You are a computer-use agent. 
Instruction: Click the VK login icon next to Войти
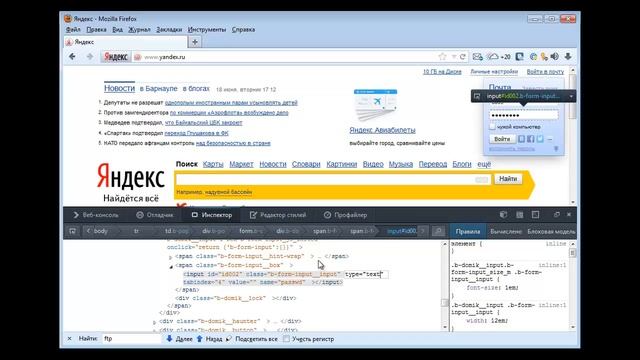point(521,139)
